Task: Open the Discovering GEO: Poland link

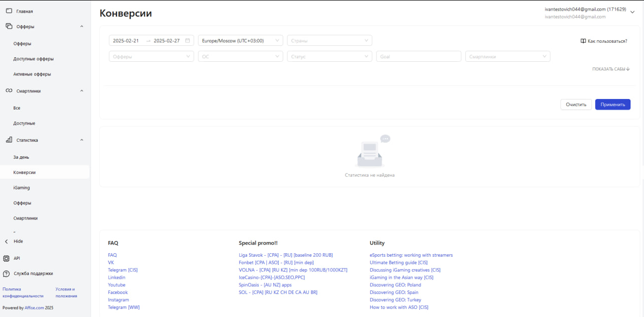Action: (395, 285)
